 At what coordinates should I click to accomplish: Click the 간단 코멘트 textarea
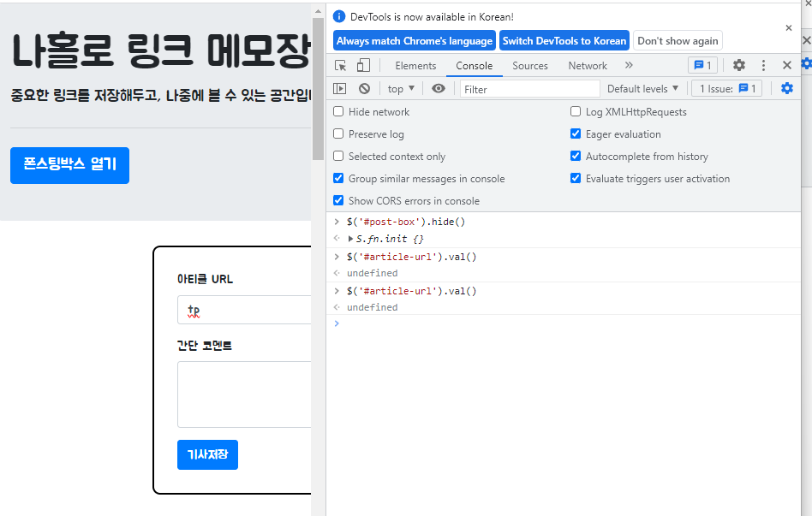coord(244,394)
